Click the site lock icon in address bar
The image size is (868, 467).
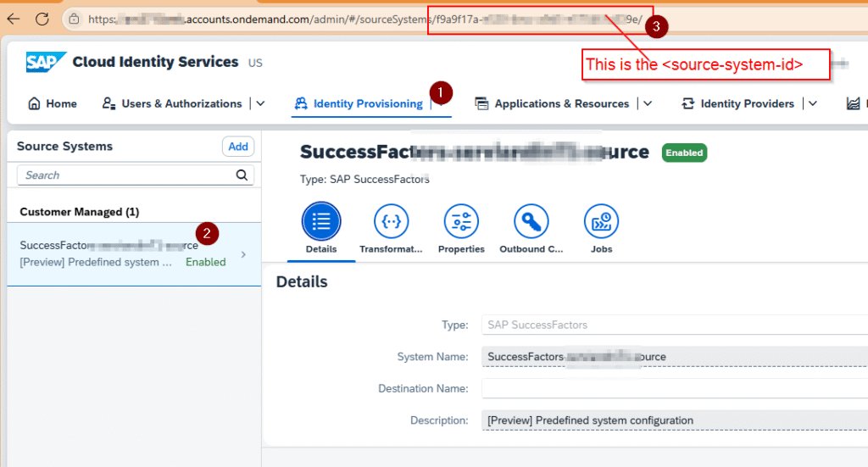(x=74, y=19)
